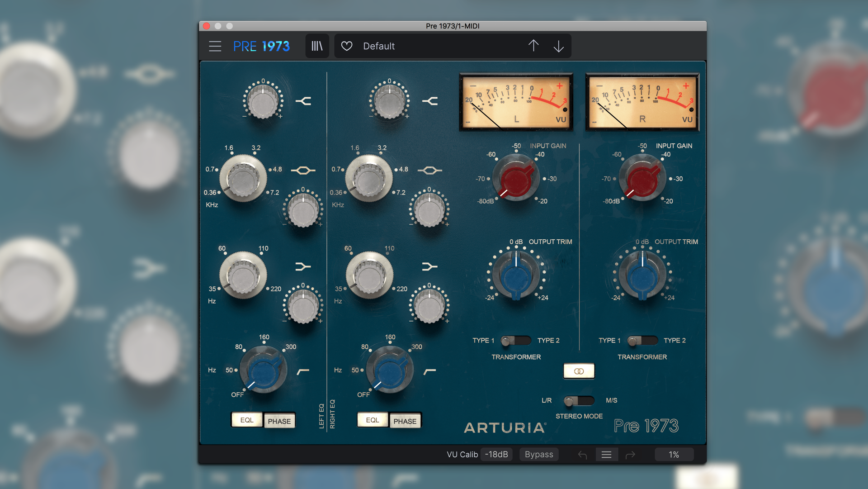Image resolution: width=868 pixels, height=489 pixels.
Task: Open the VU Calib -18dB dropdown
Action: click(x=496, y=455)
